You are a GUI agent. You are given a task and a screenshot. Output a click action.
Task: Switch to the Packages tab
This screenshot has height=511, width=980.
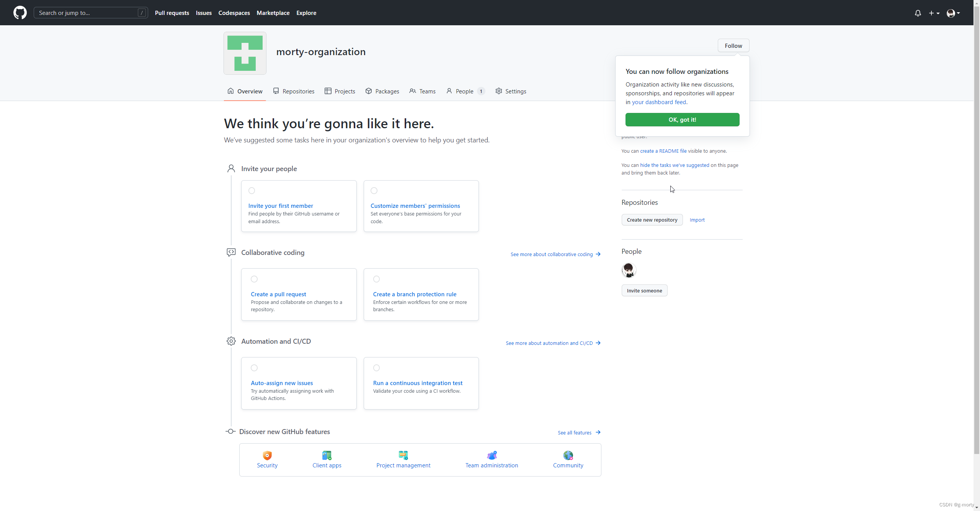[382, 91]
